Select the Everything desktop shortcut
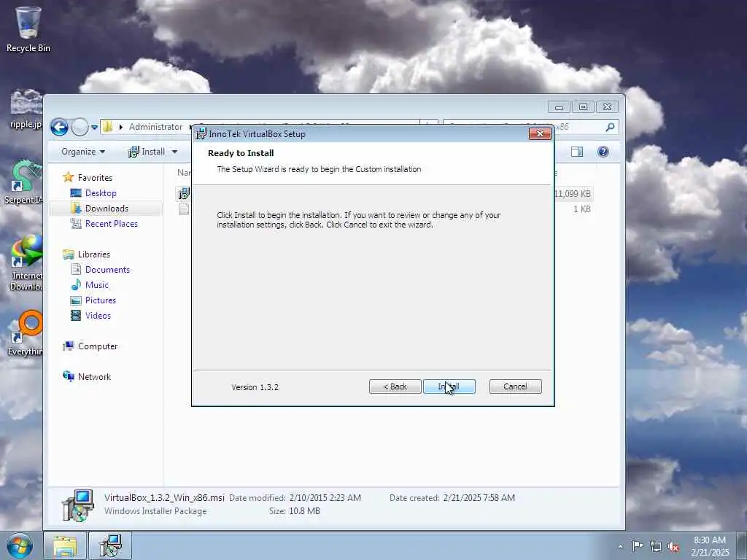 pos(26,333)
